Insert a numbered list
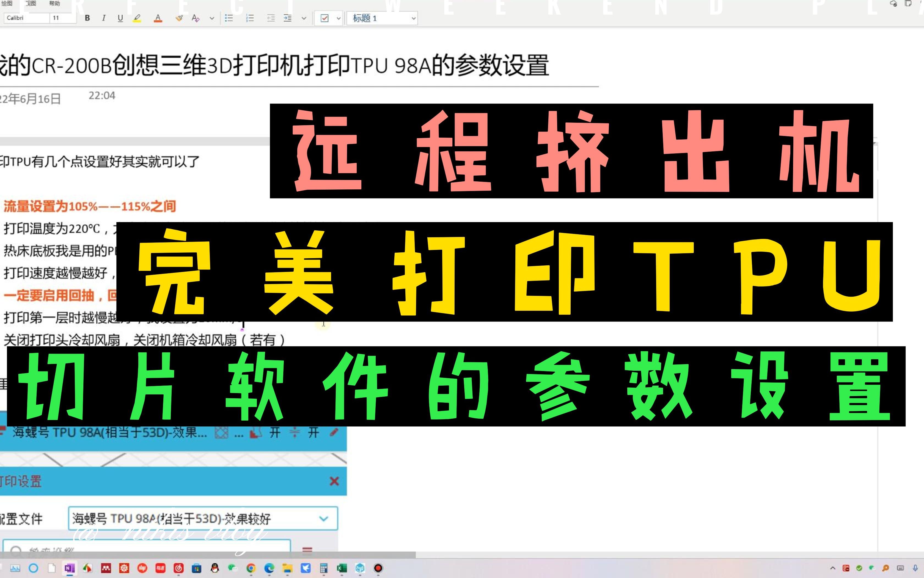 (250, 18)
